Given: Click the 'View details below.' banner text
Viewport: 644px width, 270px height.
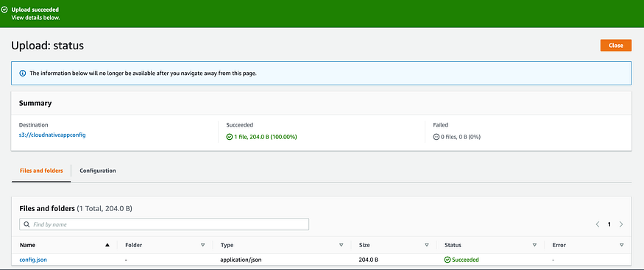Looking at the screenshot, I should pos(36,18).
